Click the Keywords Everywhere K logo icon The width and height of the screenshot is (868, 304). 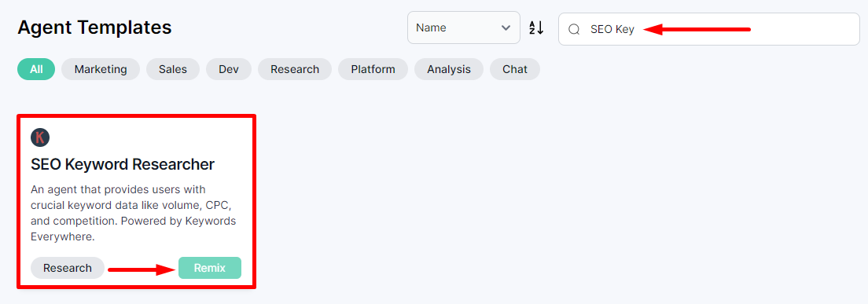pyautogui.click(x=40, y=137)
